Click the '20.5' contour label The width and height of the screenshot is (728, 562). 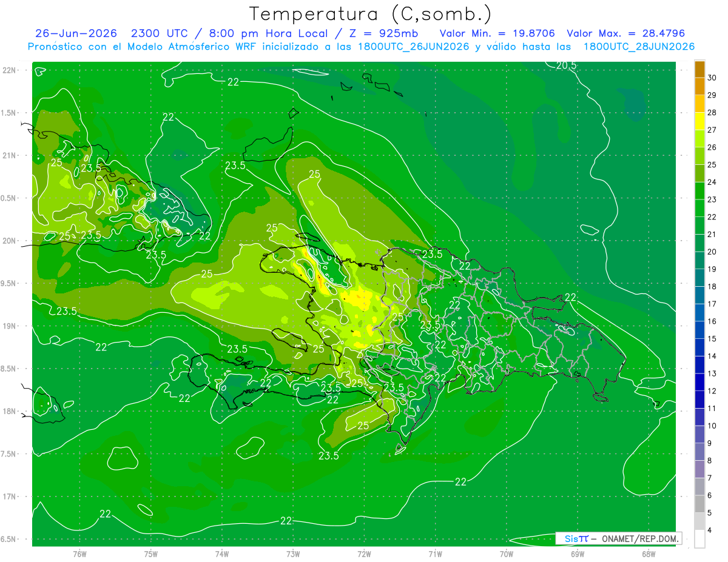click(566, 65)
